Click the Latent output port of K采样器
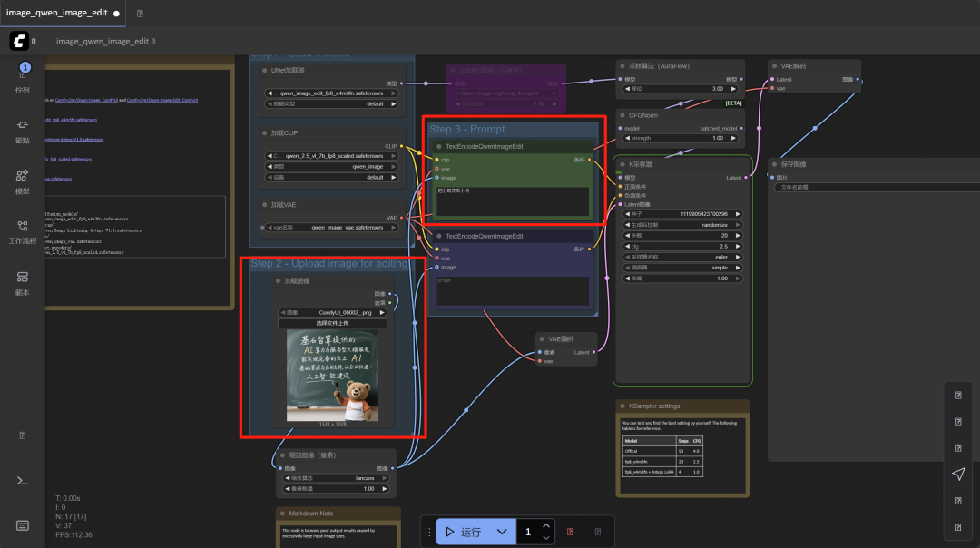980x548 pixels. click(746, 178)
